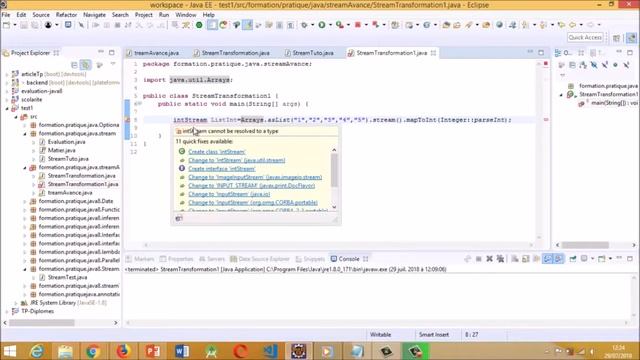Viewport: 640px width, 360px height.
Task: Expand the articleTp project node
Action: [7, 74]
